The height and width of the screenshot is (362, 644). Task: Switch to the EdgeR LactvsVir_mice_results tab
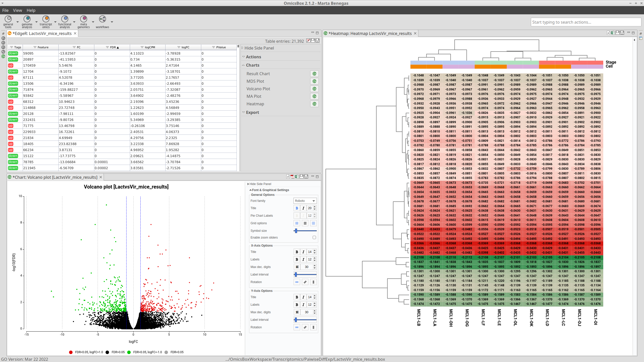[42, 33]
